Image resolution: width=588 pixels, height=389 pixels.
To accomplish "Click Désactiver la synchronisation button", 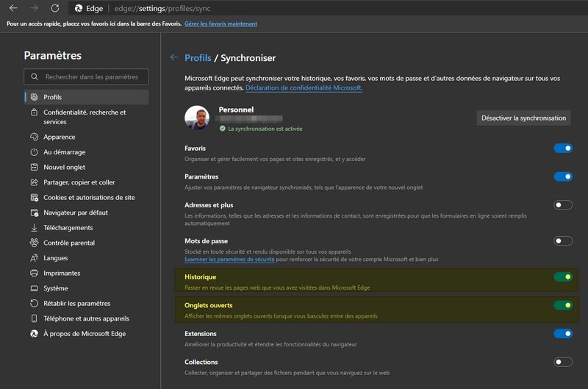I will click(523, 118).
